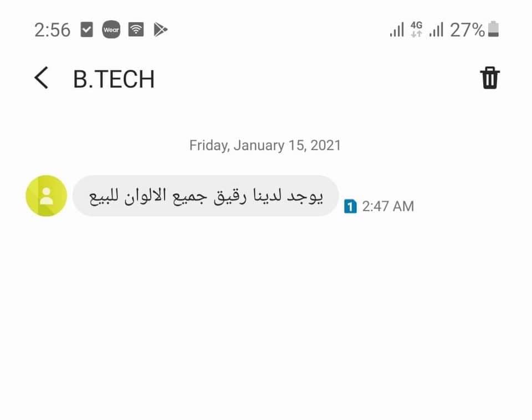
Task: Tap the Friday, January 15, 2021 date
Action: [x=265, y=145]
